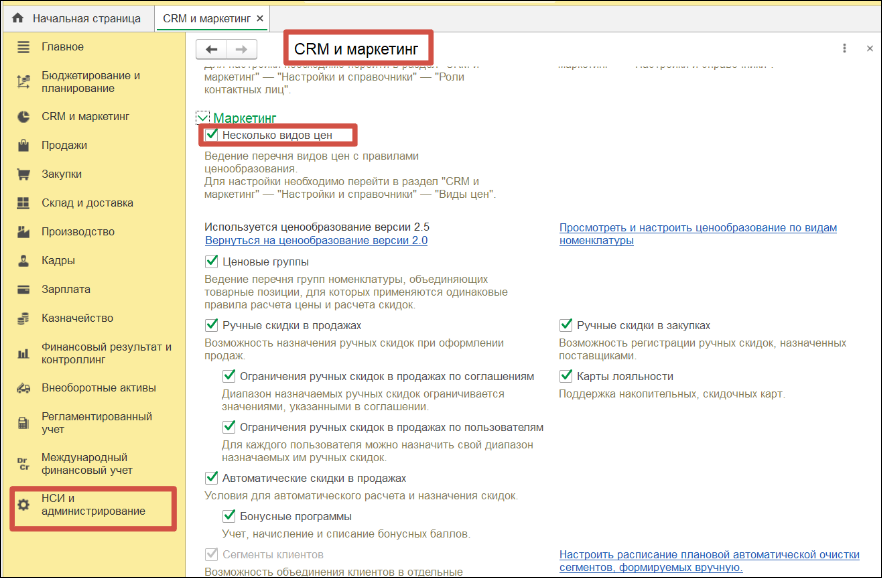Open the НСИ и администрирование gear icon
Screen dimensions: 882x578
(24, 506)
